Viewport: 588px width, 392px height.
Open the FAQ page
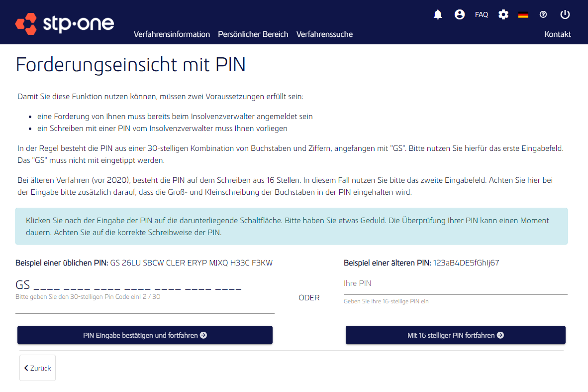(482, 14)
